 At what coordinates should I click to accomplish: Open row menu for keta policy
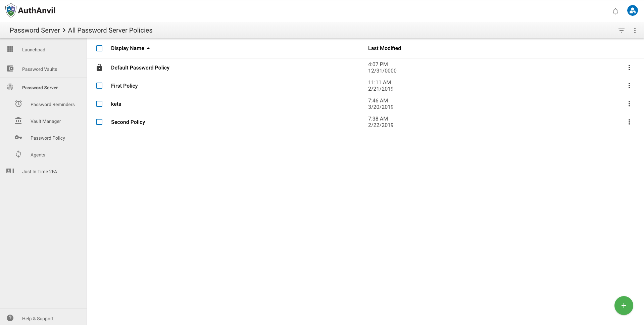click(629, 104)
